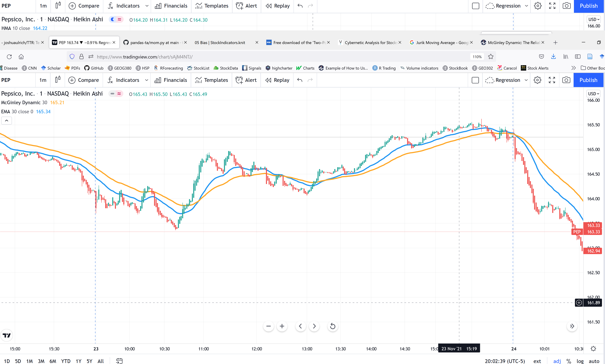Reset the chart view
The image size is (605, 364).
pyautogui.click(x=332, y=326)
